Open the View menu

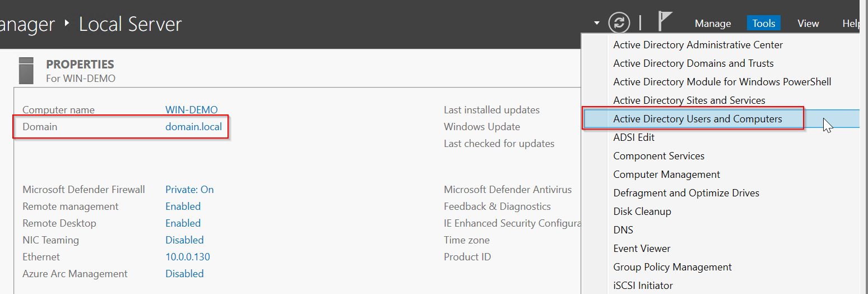808,23
